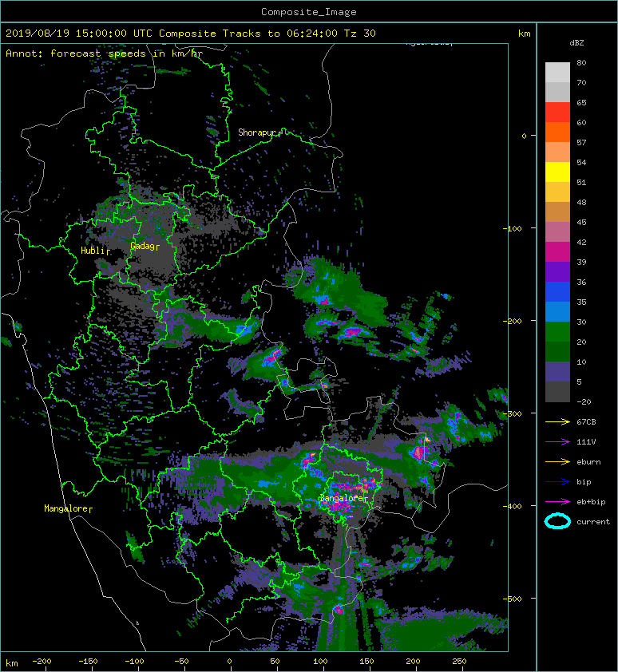The width and height of the screenshot is (618, 672).
Task: Click the bip legend label
Action: coord(584,482)
